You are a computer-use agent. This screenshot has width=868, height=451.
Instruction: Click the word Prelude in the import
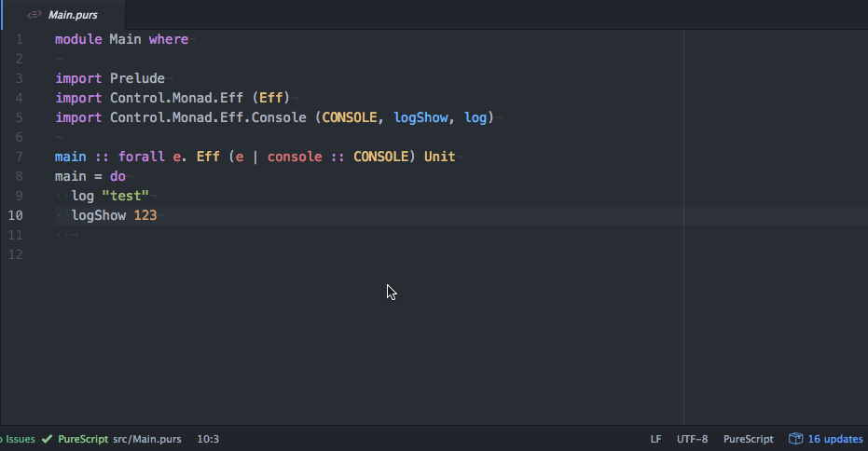pos(137,78)
